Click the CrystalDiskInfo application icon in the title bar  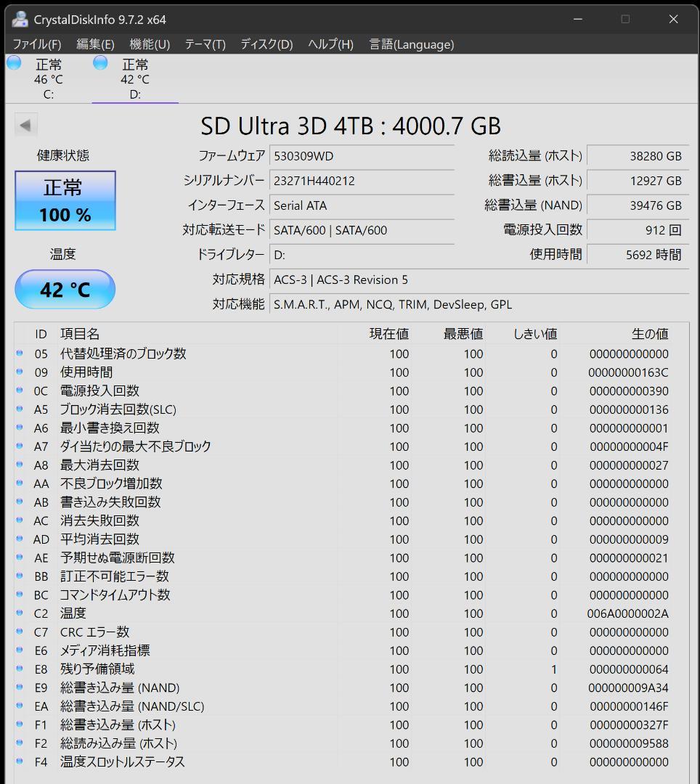tap(19, 20)
